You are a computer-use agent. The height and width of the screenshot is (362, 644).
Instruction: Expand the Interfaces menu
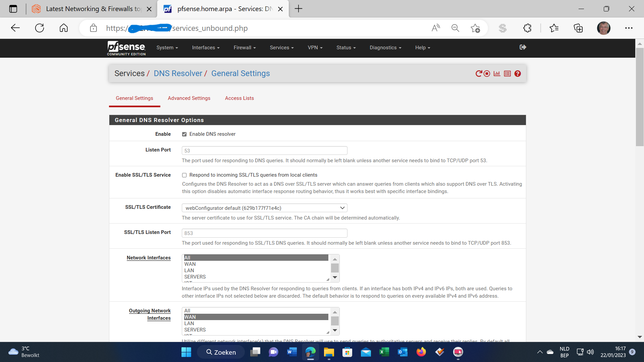click(x=206, y=48)
